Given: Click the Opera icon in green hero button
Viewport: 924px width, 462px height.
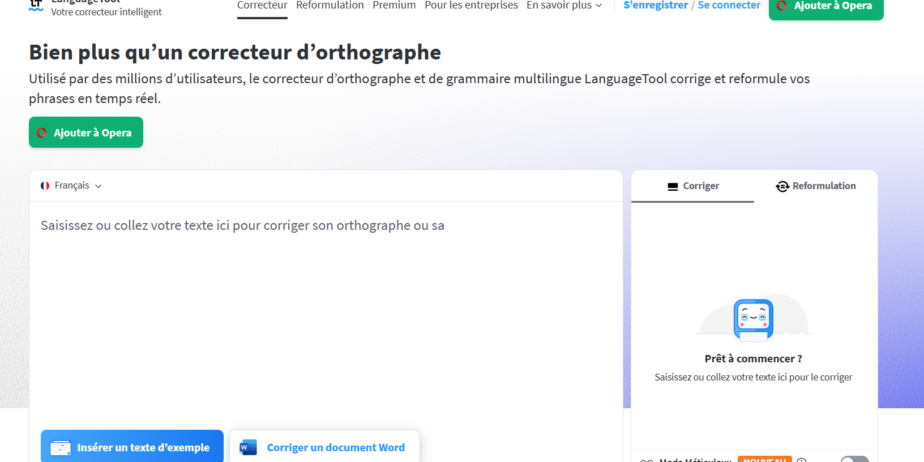Looking at the screenshot, I should (x=42, y=133).
